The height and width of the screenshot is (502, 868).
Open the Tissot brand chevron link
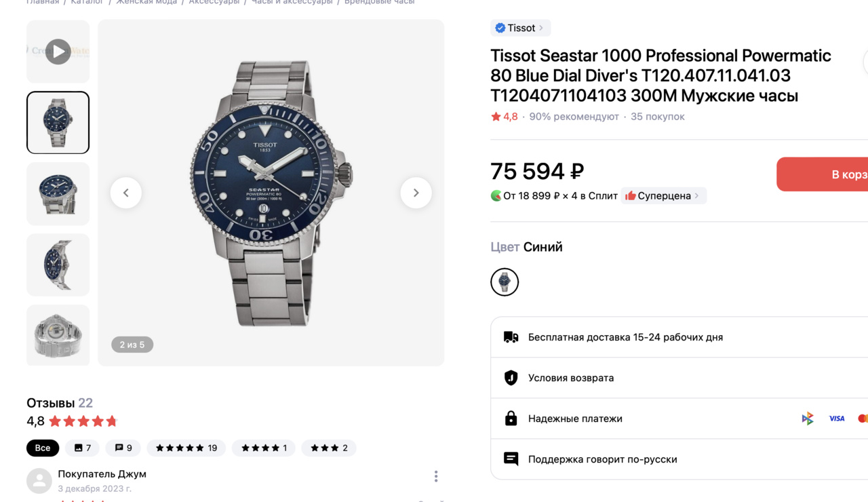tap(540, 28)
